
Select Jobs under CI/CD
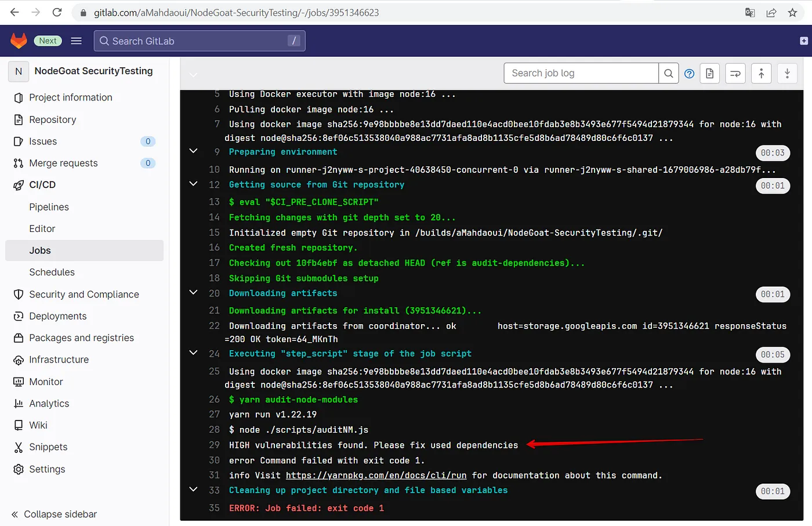click(x=85, y=251)
